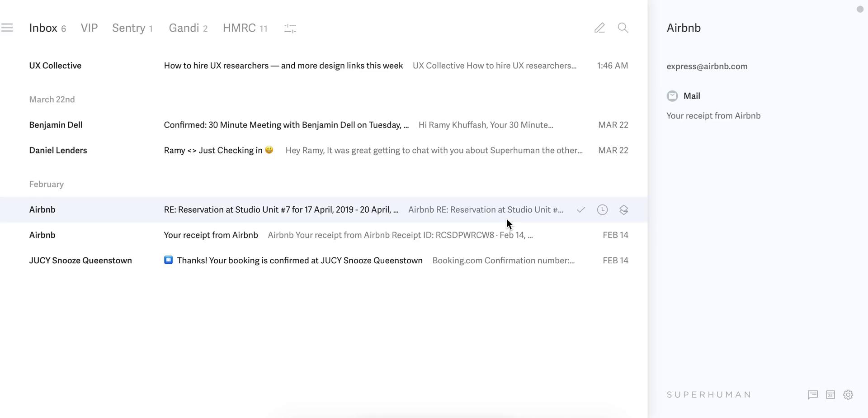Open the chat feedback icon at bottom right
868x418 pixels.
coord(813,395)
